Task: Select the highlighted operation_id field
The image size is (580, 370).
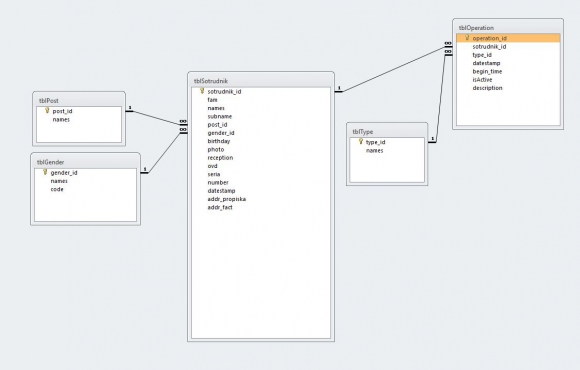Action: (x=508, y=38)
